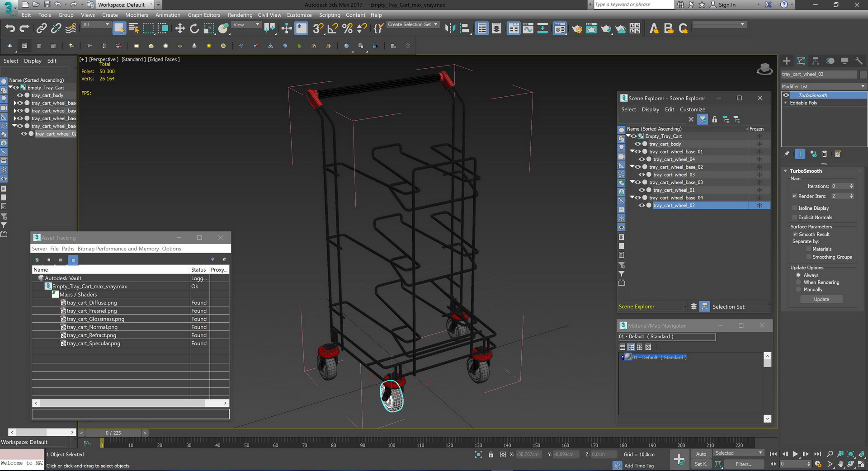This screenshot has width=868, height=471.
Task: Collapse tray_cart_wheel_base_01 in Scene Explorer
Action: click(x=632, y=151)
